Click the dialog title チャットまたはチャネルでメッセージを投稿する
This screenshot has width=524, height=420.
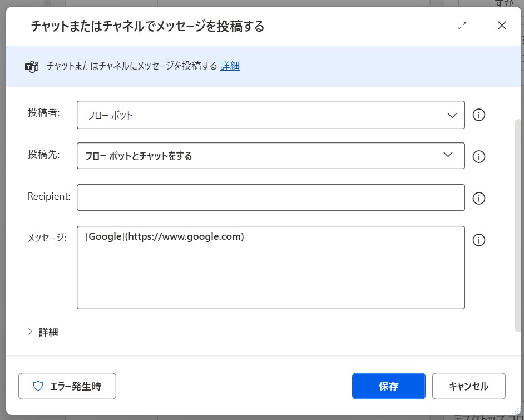tap(147, 26)
